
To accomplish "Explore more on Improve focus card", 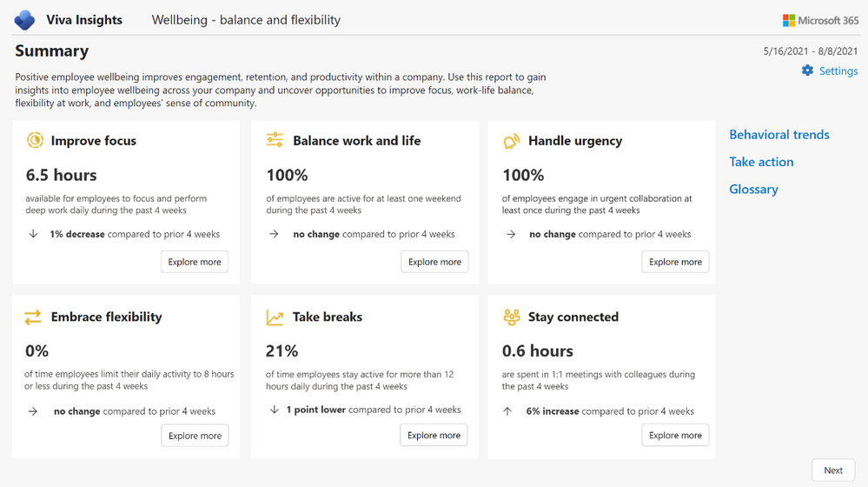I will 195,262.
